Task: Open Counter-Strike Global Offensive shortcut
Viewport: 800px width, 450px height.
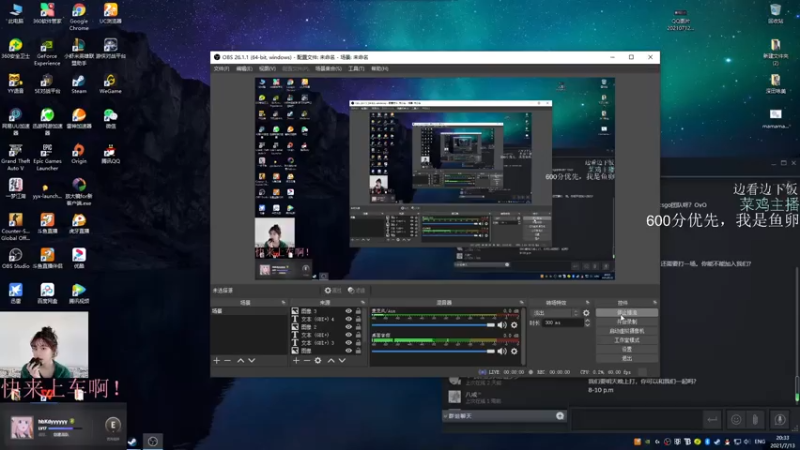Action: [15, 227]
